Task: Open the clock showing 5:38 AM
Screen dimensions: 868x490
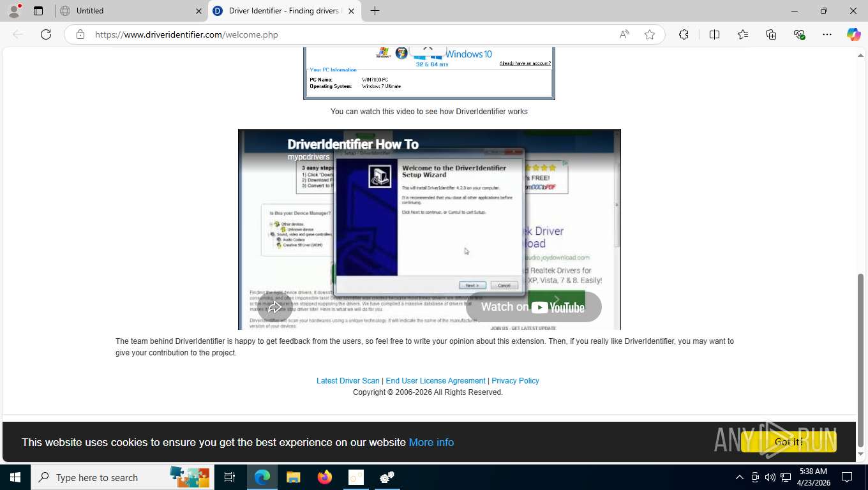Action: [813, 477]
